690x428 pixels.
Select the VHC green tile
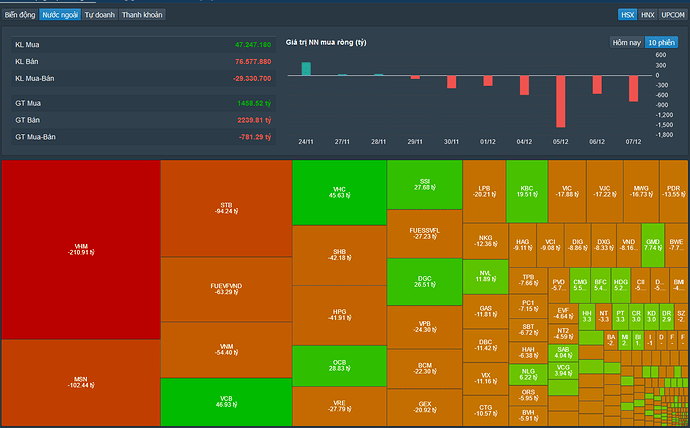(x=339, y=192)
